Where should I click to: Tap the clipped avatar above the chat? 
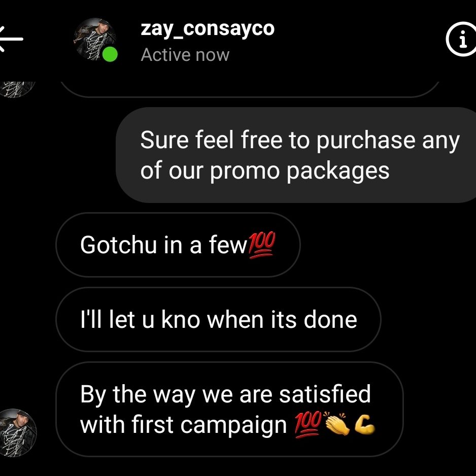pyautogui.click(x=18, y=89)
